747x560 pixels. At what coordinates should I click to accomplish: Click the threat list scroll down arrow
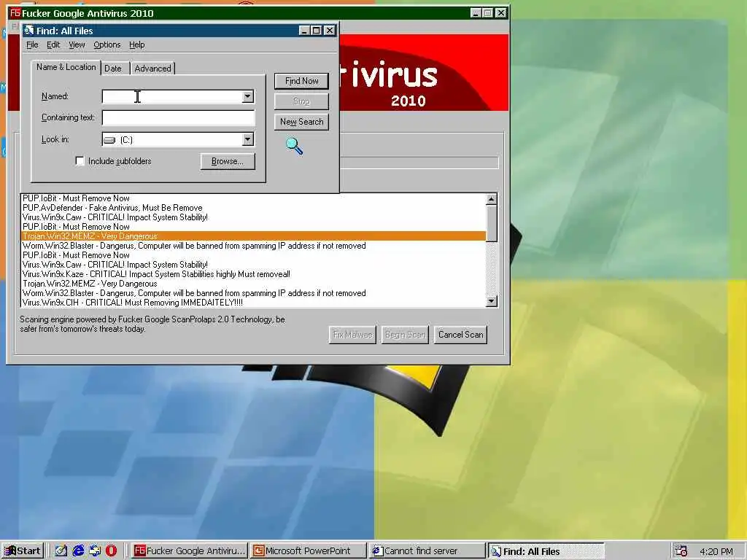click(x=491, y=301)
